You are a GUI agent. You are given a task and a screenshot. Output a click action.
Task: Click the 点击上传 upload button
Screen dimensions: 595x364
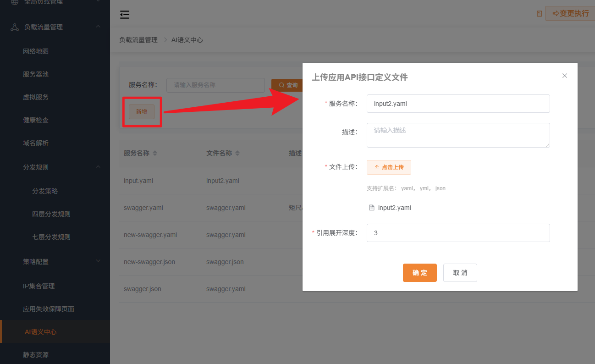click(x=389, y=167)
